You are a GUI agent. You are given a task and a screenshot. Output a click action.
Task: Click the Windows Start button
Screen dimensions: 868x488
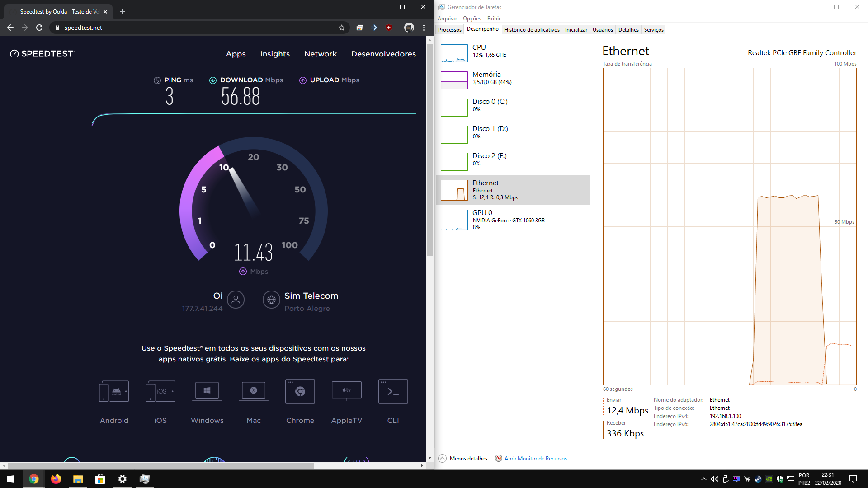point(11,479)
